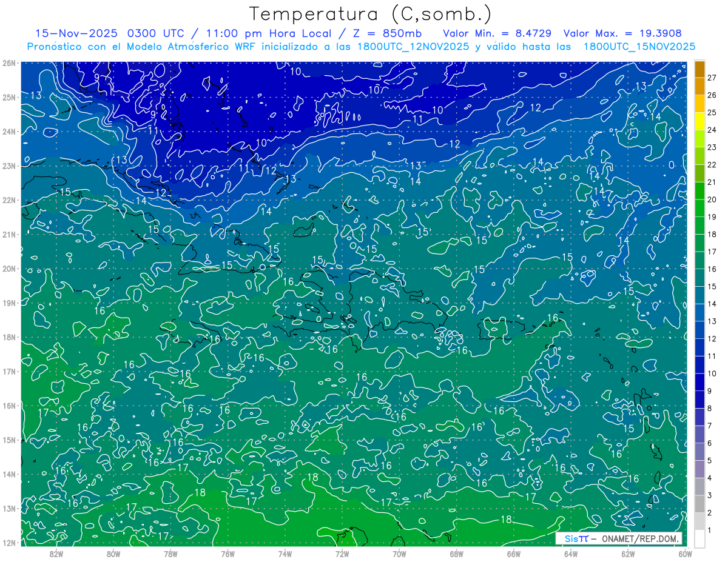This screenshot has height=562, width=728.
Task: Click the 25N latitude axis label
Action: [x=8, y=97]
